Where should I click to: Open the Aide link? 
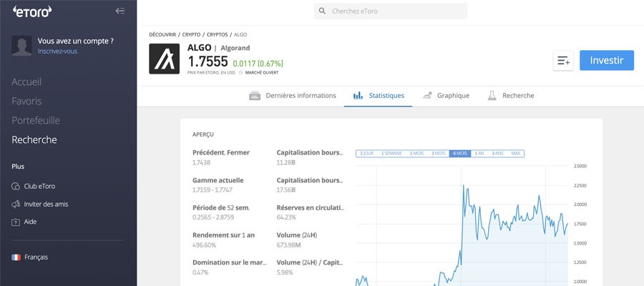(30, 222)
